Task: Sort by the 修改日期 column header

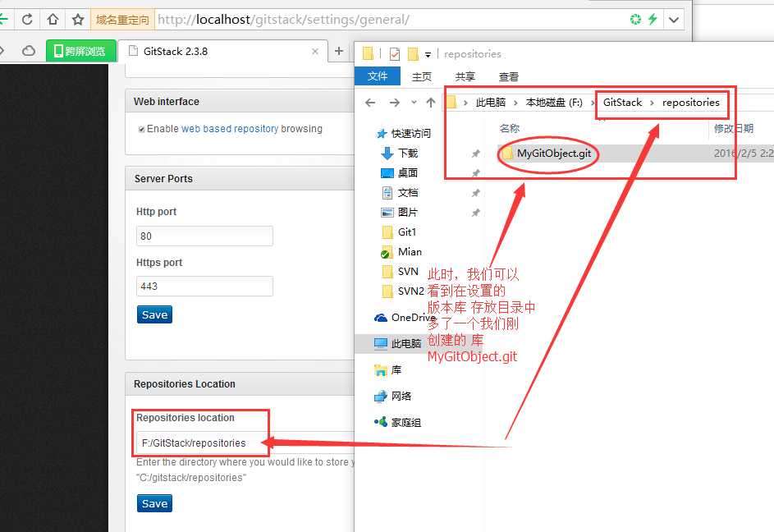Action: [x=734, y=128]
